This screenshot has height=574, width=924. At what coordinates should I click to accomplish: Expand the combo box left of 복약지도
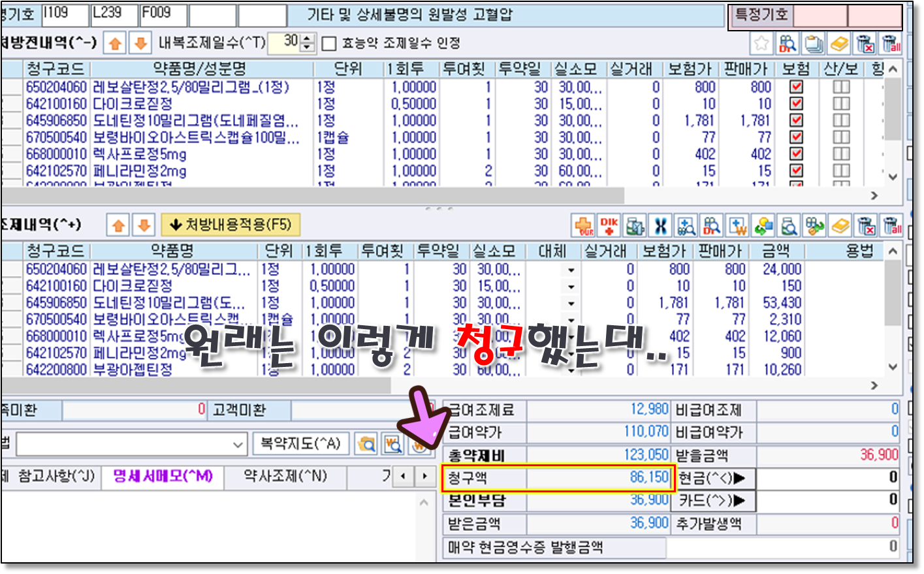click(238, 445)
